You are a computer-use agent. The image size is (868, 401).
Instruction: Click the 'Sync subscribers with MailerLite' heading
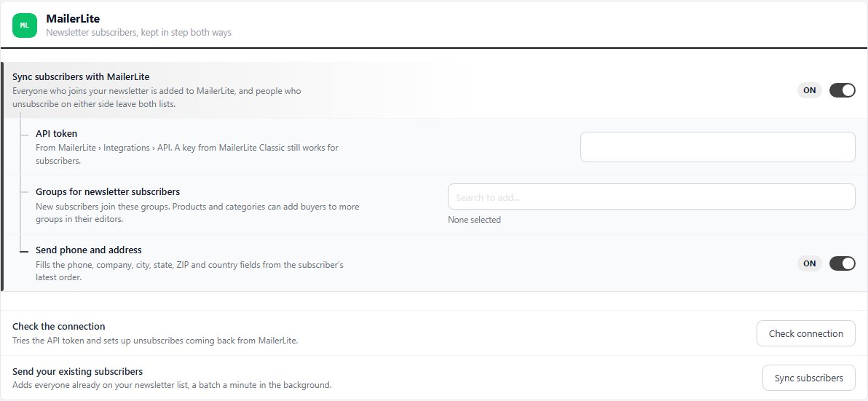click(x=81, y=77)
